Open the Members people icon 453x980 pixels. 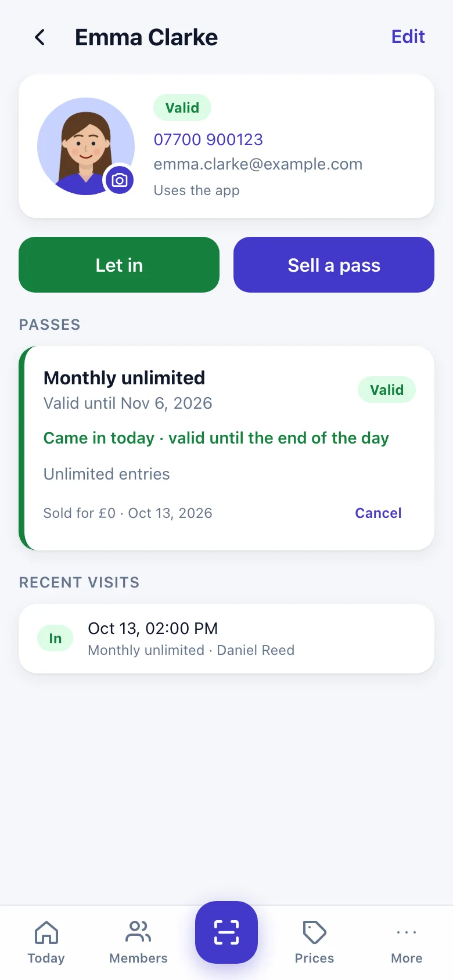pyautogui.click(x=138, y=932)
